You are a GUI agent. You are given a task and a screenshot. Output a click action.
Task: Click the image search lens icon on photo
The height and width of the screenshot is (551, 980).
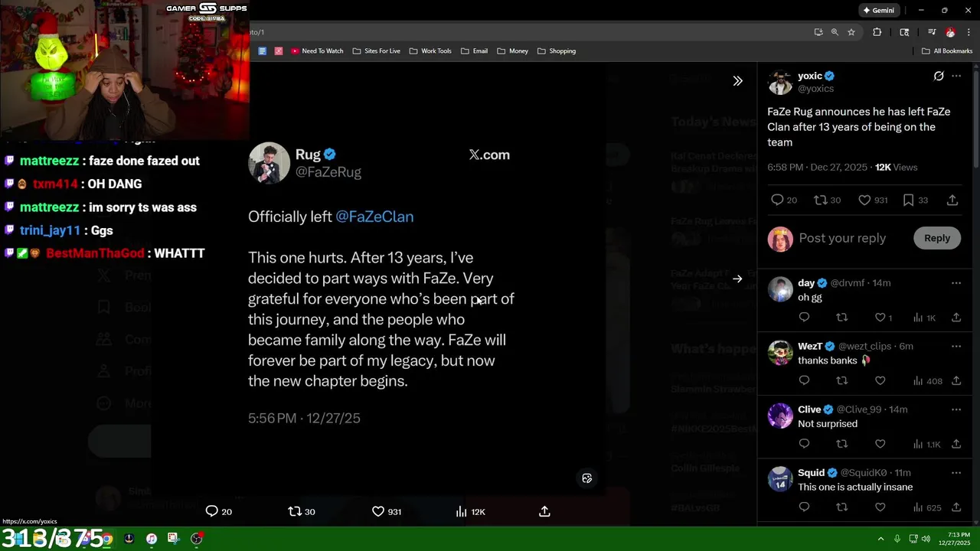point(587,478)
